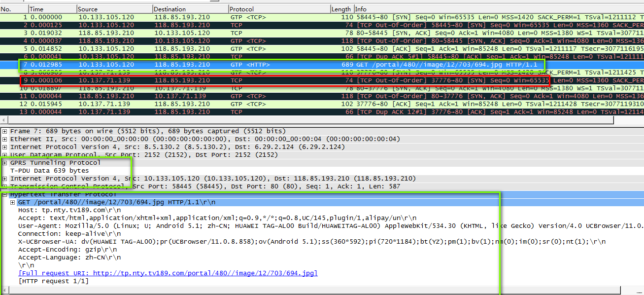Sort by the Protocol column header
This screenshot has height=295, width=644.
(279, 9)
